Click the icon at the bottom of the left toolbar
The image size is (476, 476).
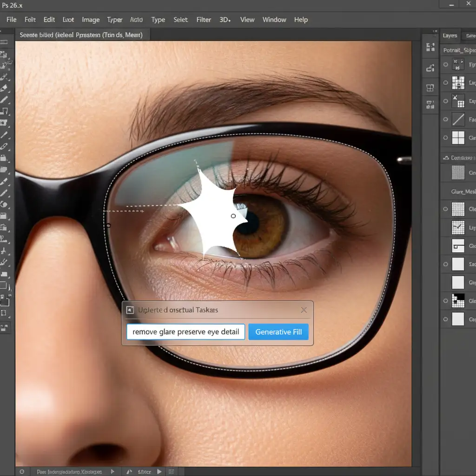tap(4, 328)
